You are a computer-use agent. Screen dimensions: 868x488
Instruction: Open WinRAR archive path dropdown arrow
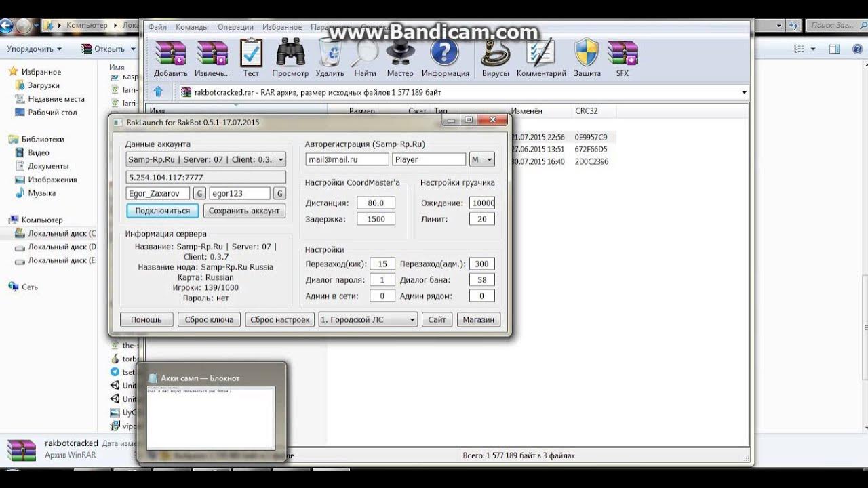(x=745, y=92)
